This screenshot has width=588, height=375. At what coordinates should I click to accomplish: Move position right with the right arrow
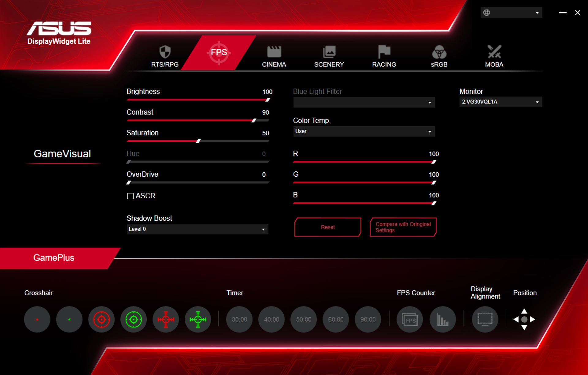pyautogui.click(x=533, y=319)
